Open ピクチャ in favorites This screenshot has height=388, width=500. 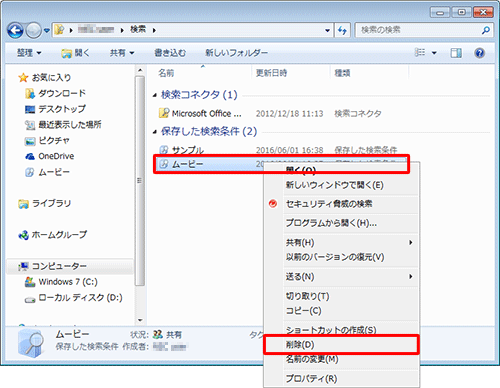point(47,141)
